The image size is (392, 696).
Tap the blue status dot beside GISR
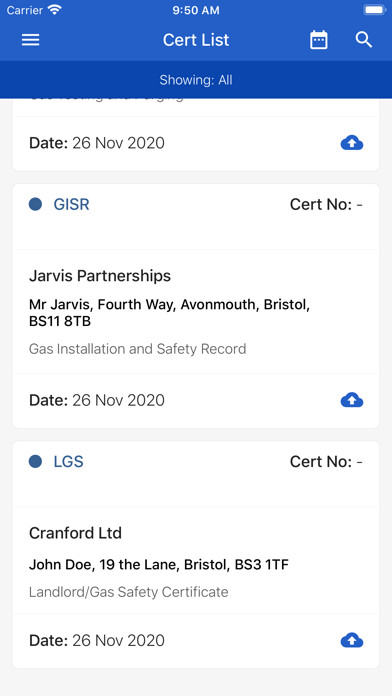(x=36, y=204)
